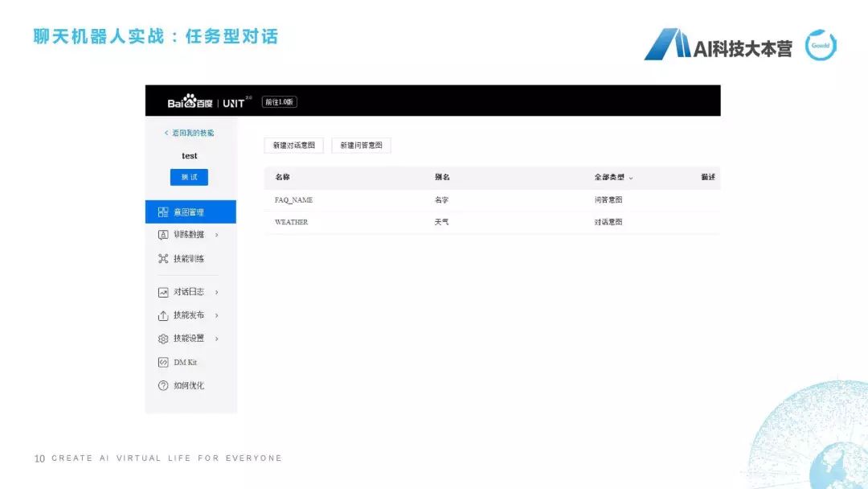Open 技能发布 menu item

pyautogui.click(x=190, y=315)
